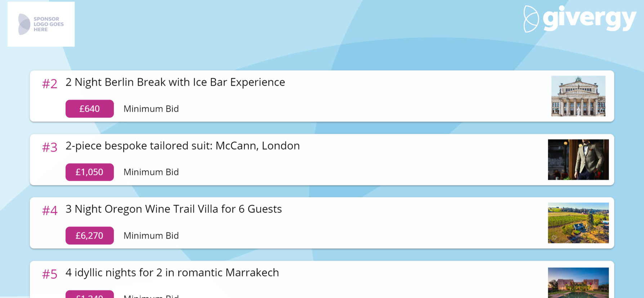Click the £6,270 bid badge
This screenshot has width=644, height=298.
[x=89, y=236]
